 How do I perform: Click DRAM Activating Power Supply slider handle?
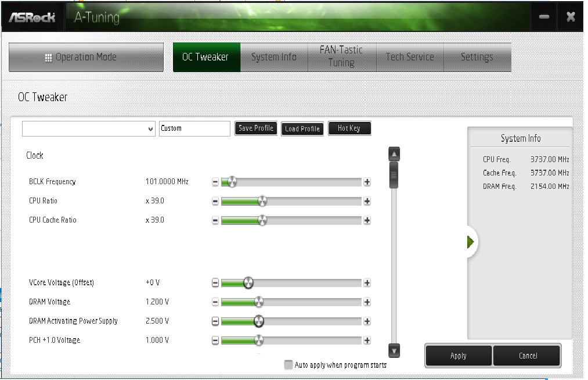(x=259, y=321)
